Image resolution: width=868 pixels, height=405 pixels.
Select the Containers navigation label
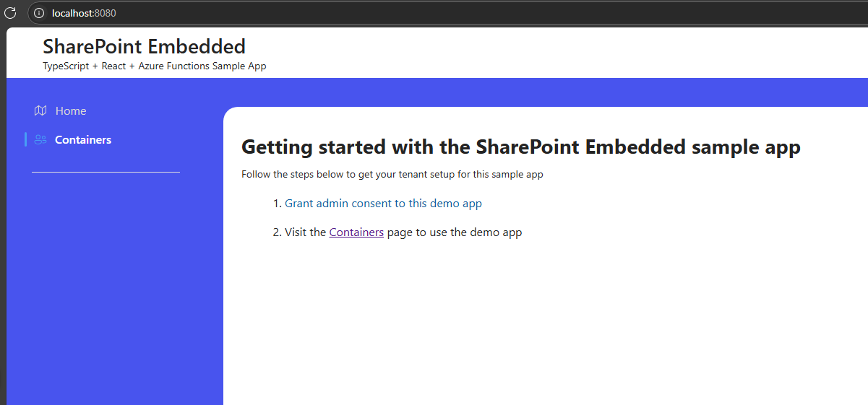(83, 139)
